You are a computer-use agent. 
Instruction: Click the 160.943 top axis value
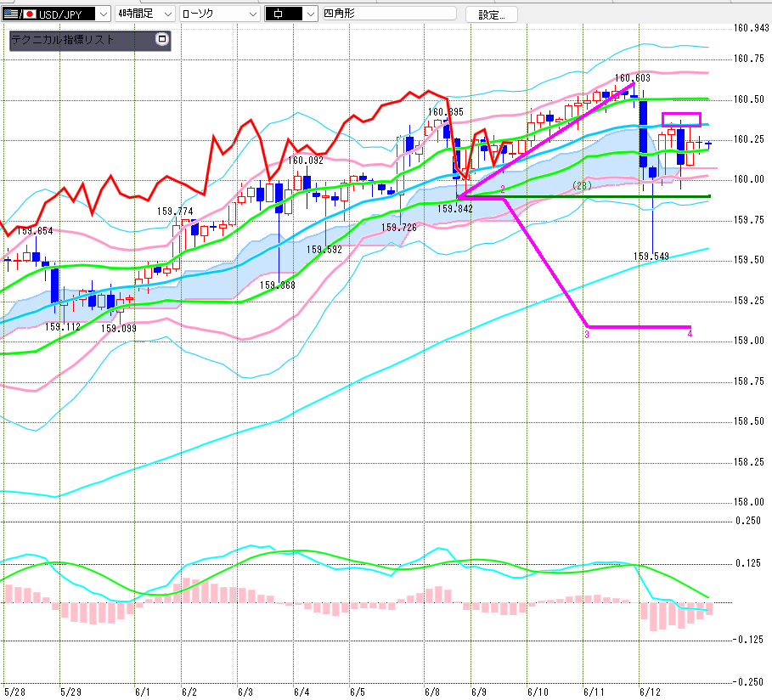(x=752, y=28)
